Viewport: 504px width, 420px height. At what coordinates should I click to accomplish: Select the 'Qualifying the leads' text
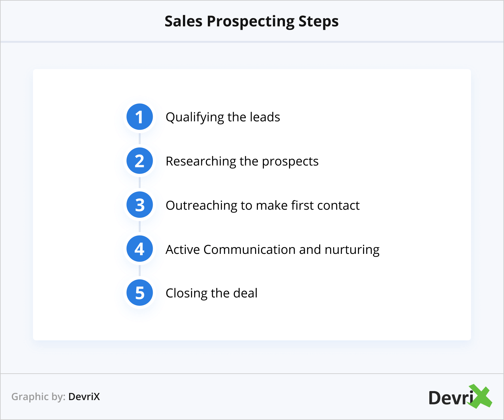coord(223,117)
